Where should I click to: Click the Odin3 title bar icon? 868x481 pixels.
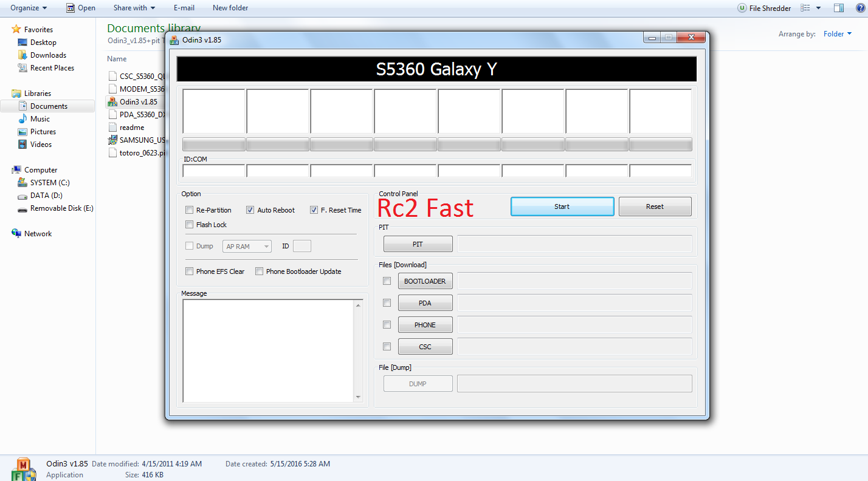(x=174, y=40)
